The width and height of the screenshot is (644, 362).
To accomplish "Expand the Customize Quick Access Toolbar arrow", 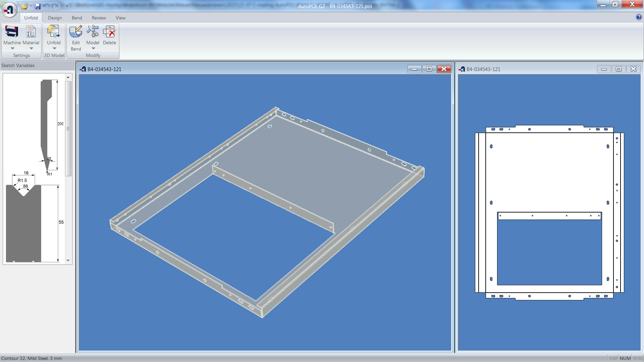I will 67,6.
